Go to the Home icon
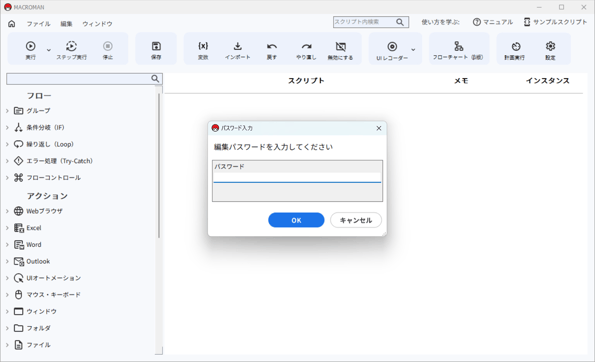The width and height of the screenshot is (595, 362). tap(12, 24)
